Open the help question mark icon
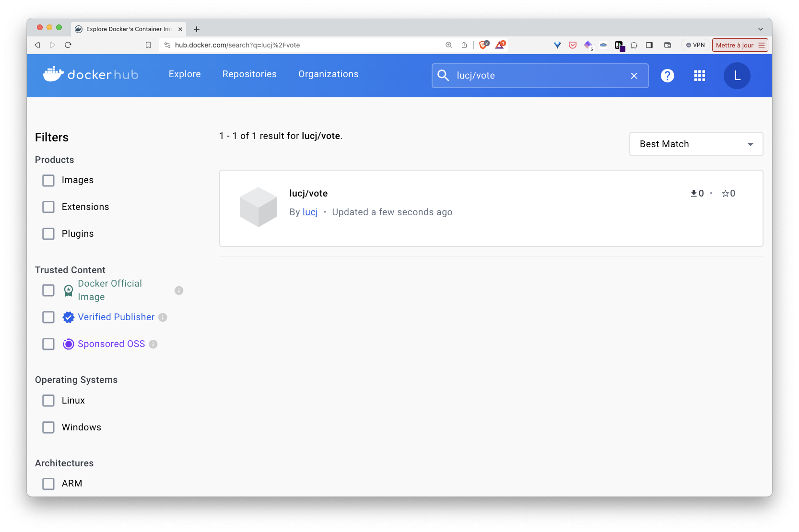This screenshot has width=799, height=532. (x=667, y=75)
